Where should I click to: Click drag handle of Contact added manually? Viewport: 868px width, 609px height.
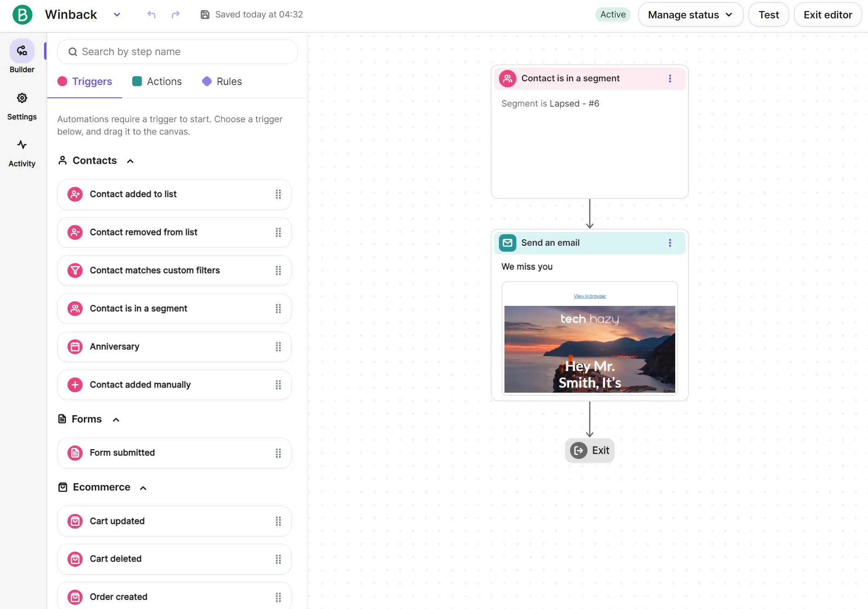click(x=278, y=385)
